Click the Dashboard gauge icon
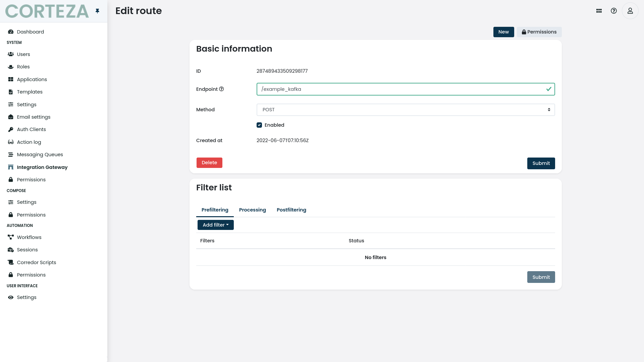Viewport: 644px width, 362px height. pos(11,32)
